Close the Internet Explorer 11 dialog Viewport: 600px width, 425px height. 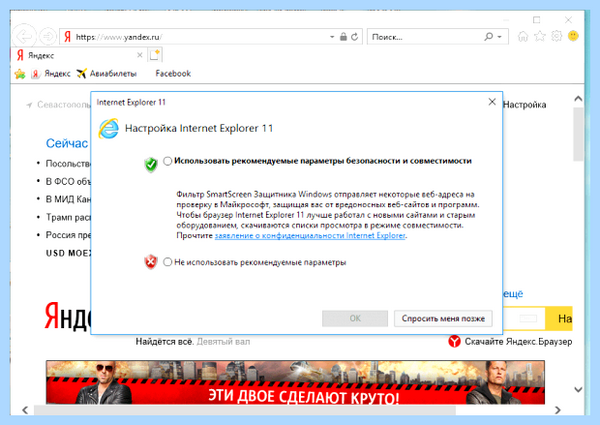492,102
